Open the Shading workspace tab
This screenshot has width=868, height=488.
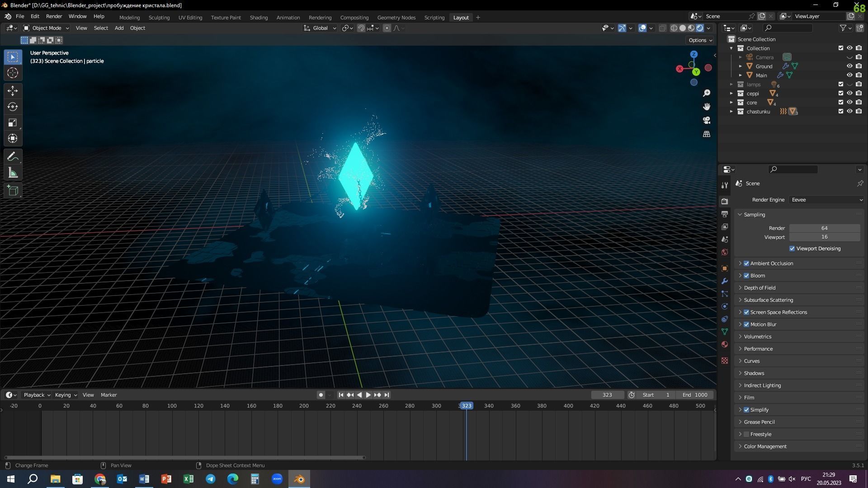coord(259,18)
